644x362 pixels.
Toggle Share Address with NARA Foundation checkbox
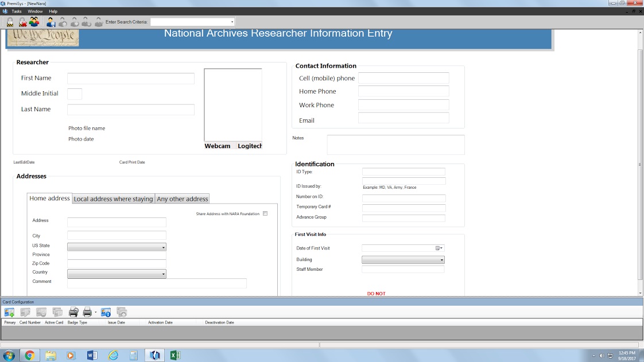[x=265, y=213]
